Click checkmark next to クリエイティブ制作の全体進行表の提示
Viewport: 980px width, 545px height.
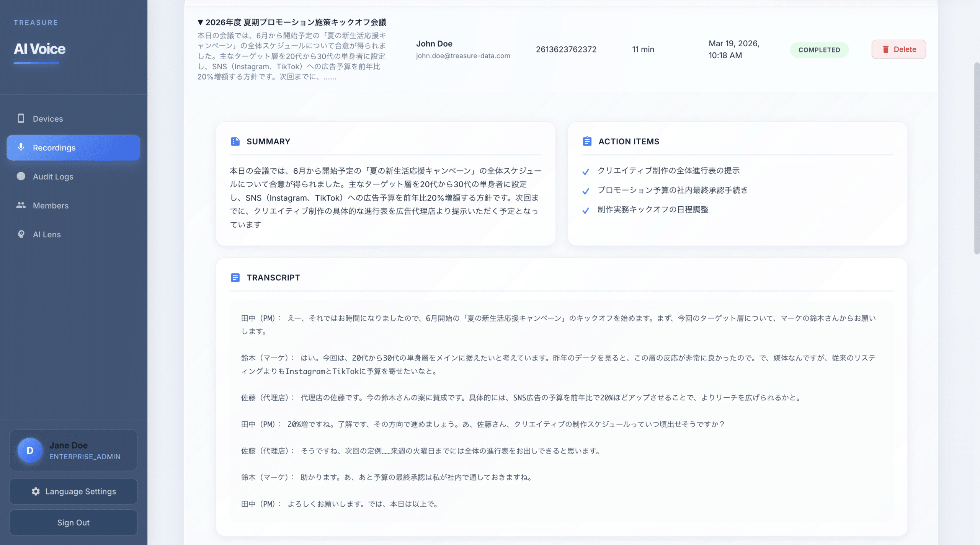tap(586, 171)
